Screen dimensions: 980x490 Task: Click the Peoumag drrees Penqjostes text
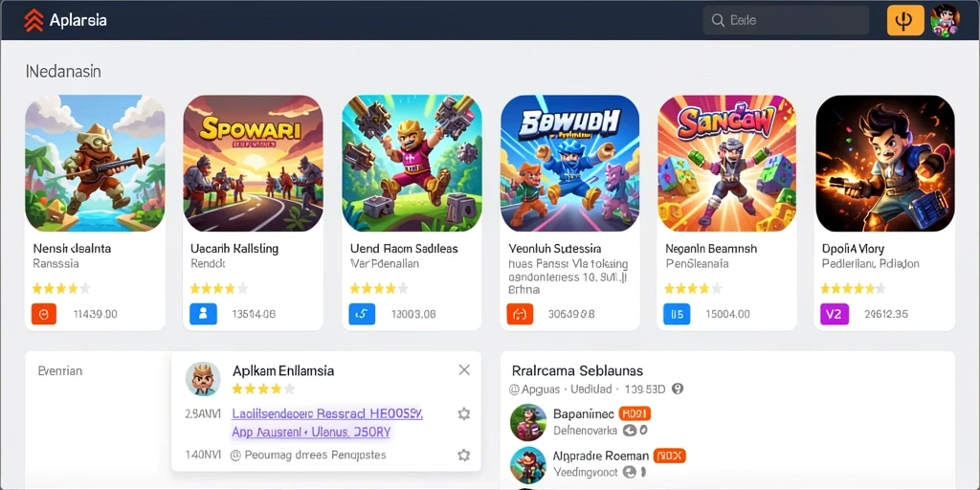[x=315, y=455]
